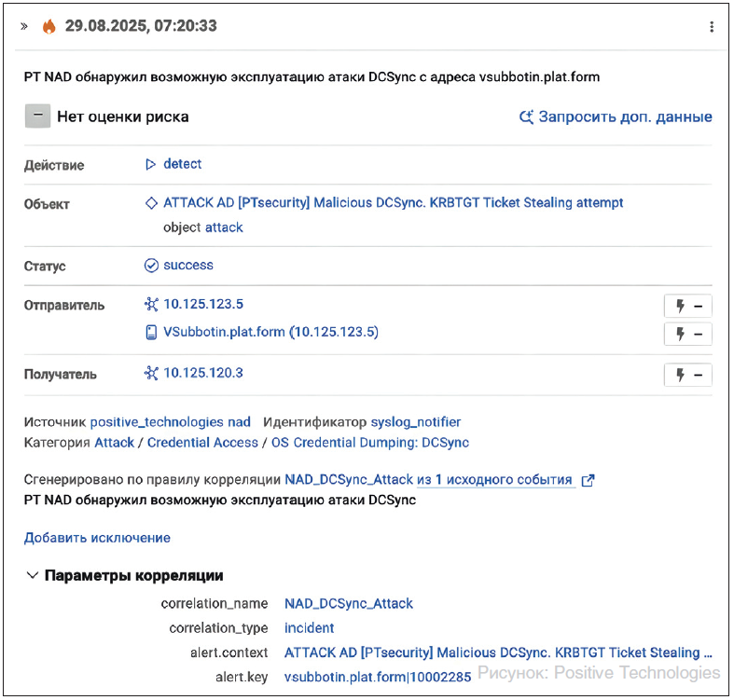Click the device icon beside VSubbotin.plat.form

(x=151, y=332)
